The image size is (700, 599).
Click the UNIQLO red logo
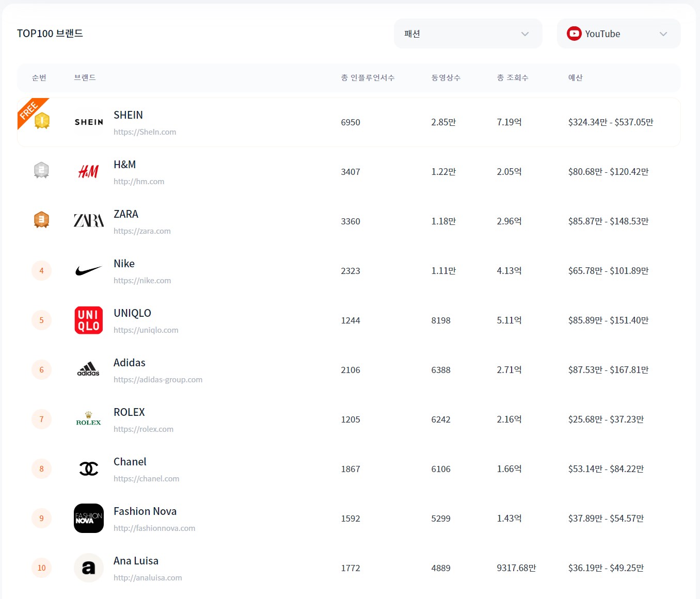coord(89,320)
